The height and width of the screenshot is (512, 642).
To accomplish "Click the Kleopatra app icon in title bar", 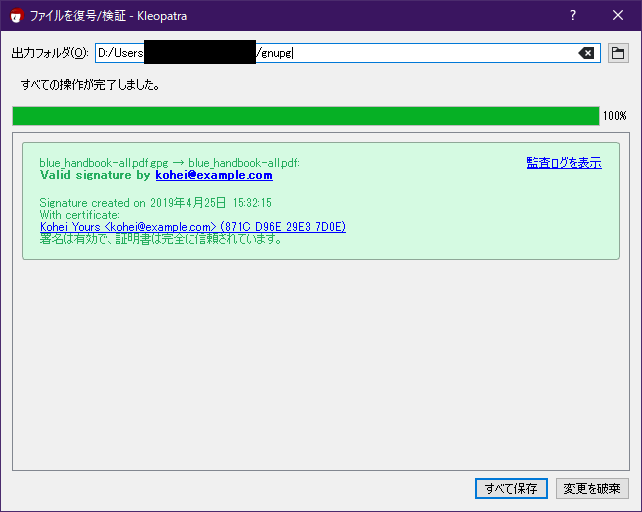I will point(16,16).
